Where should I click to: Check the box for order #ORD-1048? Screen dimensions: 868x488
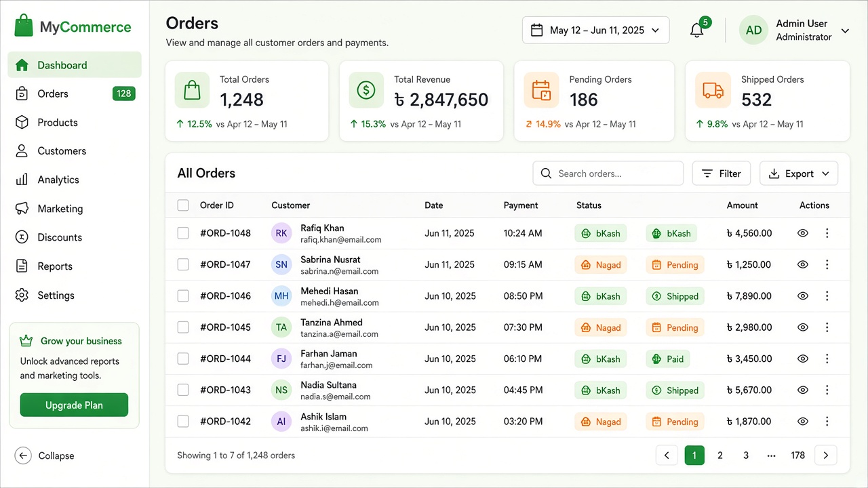[x=183, y=233]
